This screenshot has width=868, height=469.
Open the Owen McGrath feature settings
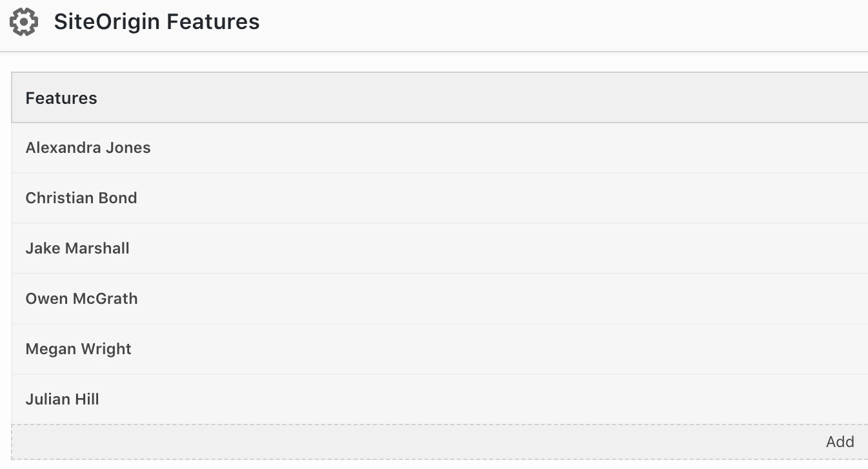tap(81, 298)
